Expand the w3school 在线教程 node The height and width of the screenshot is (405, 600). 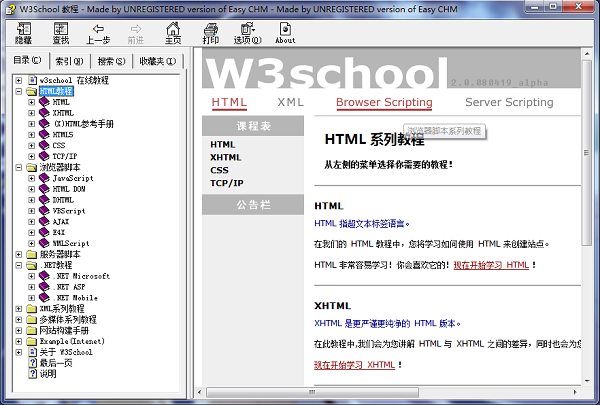(19, 80)
